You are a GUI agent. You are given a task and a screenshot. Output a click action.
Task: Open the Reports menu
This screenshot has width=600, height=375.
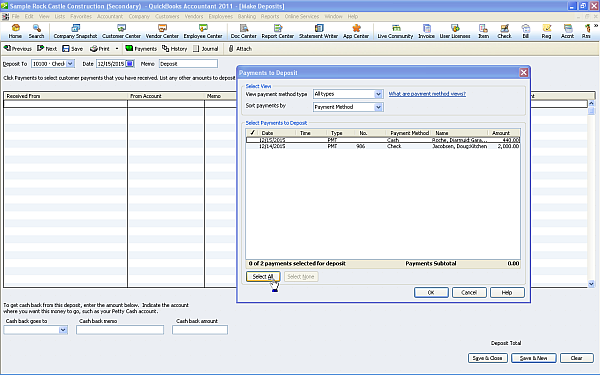[270, 16]
